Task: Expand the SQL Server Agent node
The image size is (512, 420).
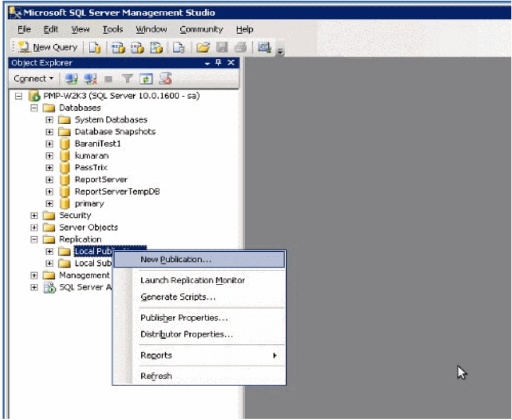Action: point(34,287)
